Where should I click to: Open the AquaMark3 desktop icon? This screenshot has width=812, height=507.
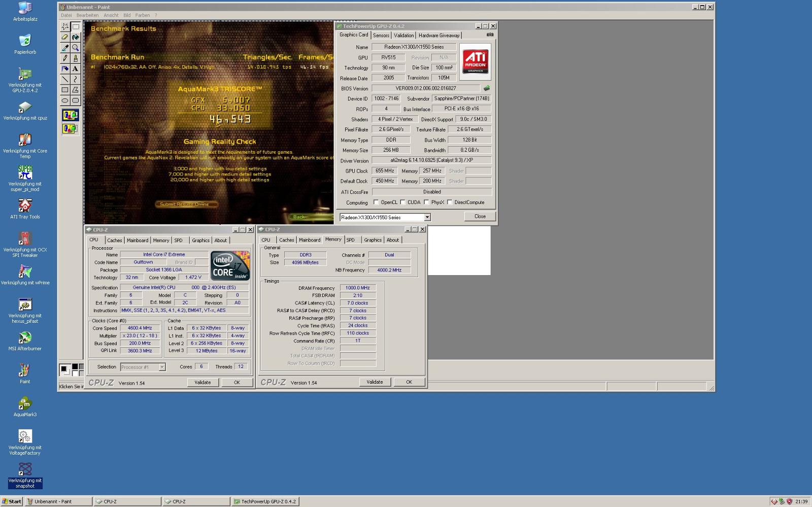[x=25, y=407]
